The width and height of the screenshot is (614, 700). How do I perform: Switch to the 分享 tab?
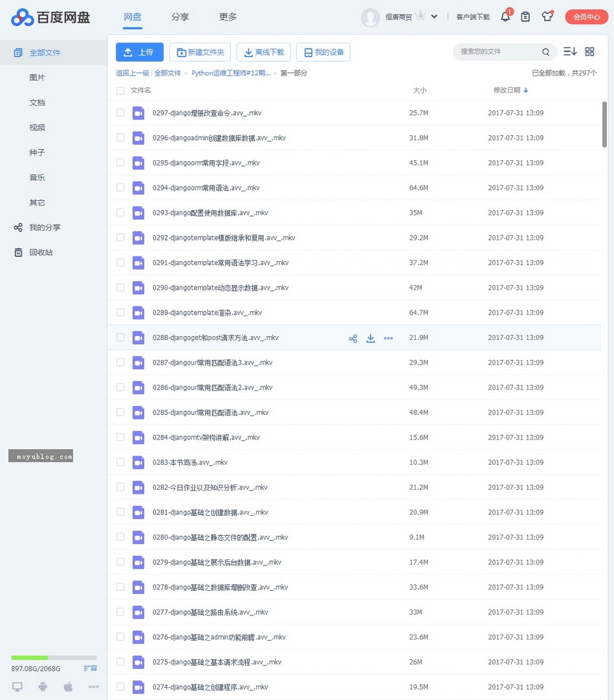pyautogui.click(x=180, y=17)
